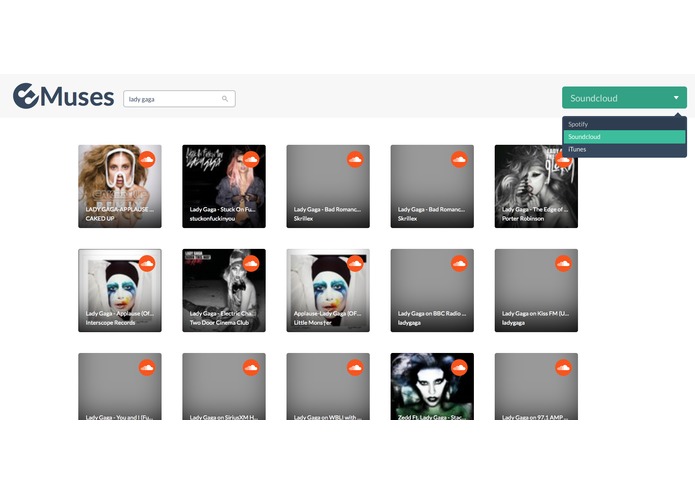Open the Lady Gaga on 97.1 AMP card
This screenshot has width=695, height=494.
click(536, 386)
